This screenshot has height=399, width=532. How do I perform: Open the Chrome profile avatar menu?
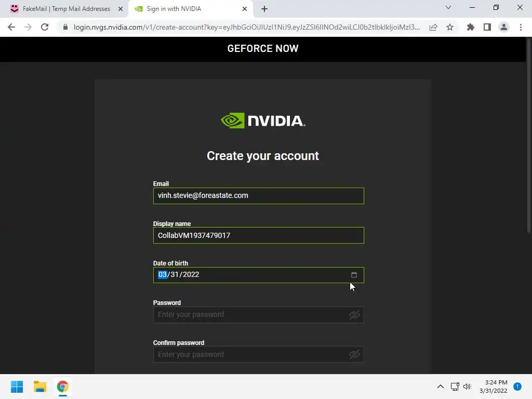coord(504,27)
